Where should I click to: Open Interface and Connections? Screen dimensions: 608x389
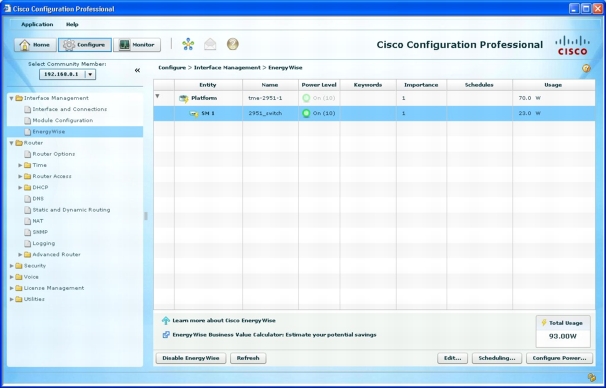pos(70,109)
